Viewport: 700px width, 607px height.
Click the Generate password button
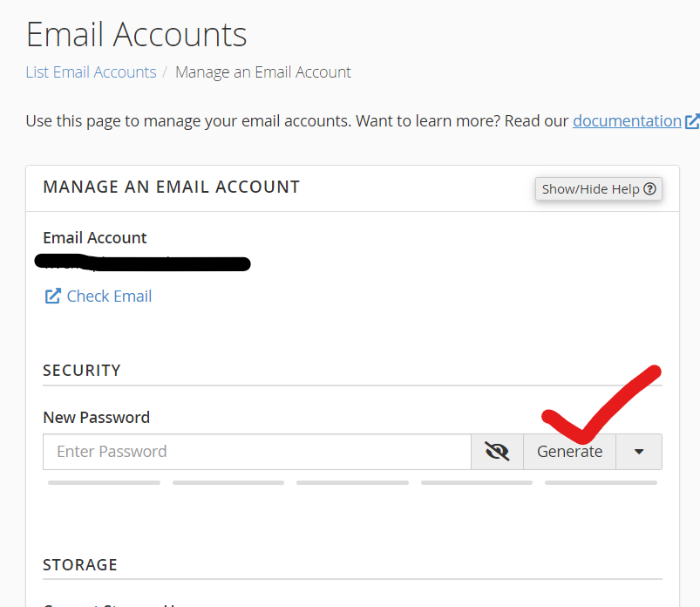click(x=569, y=452)
